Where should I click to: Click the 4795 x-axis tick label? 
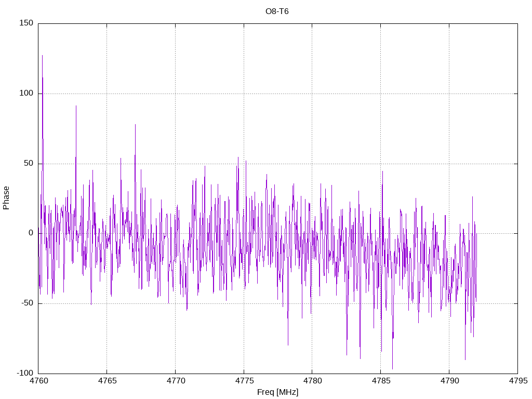[x=517, y=381]
